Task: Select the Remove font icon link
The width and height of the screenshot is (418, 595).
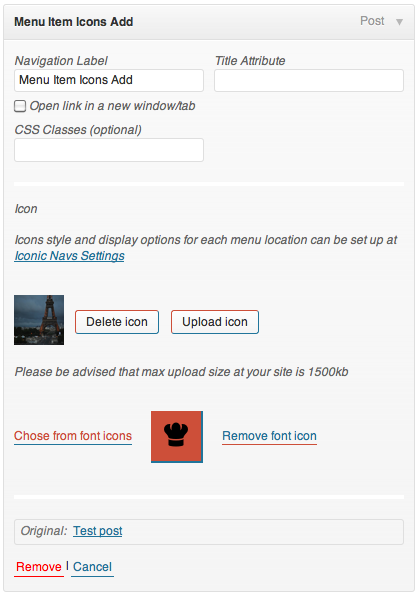Action: point(269,436)
